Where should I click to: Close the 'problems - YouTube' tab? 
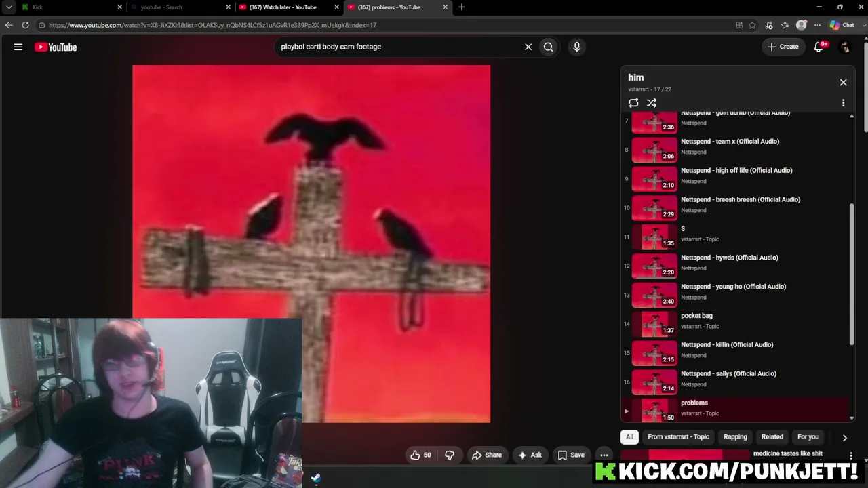(446, 7)
